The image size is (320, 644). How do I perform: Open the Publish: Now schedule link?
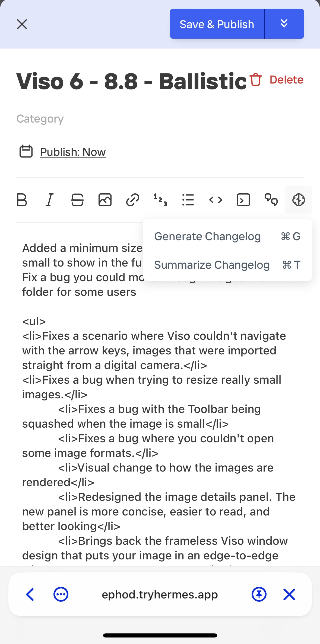coord(73,152)
